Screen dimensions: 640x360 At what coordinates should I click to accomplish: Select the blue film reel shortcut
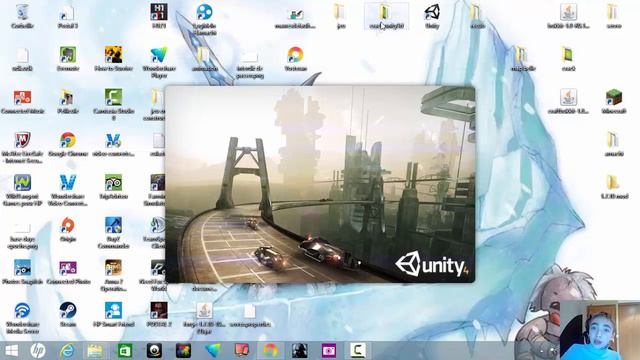(x=204, y=12)
